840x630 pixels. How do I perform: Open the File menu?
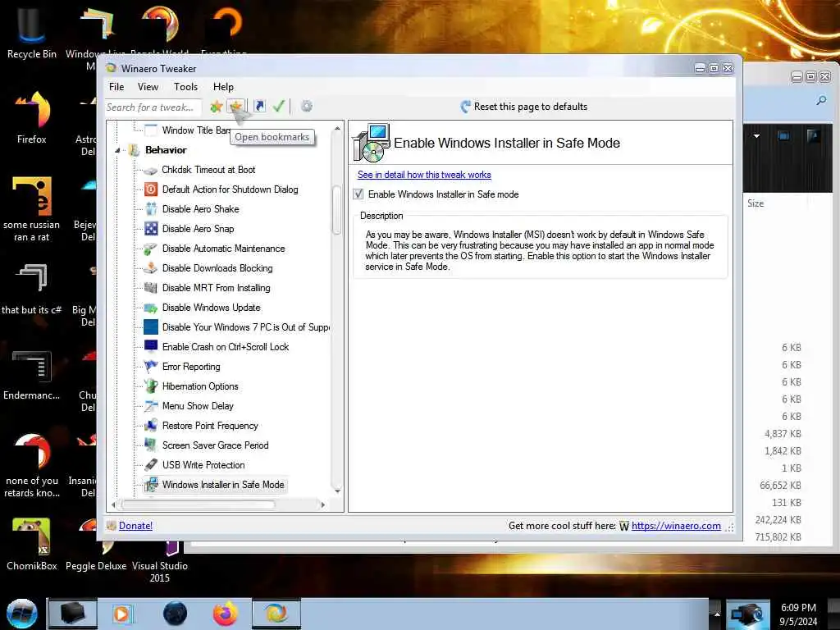[x=116, y=87]
